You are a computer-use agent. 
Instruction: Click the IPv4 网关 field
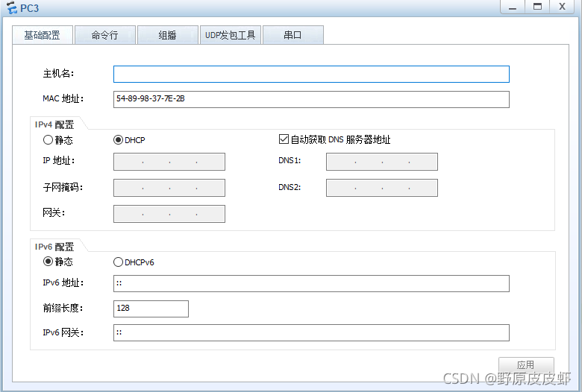coord(169,214)
